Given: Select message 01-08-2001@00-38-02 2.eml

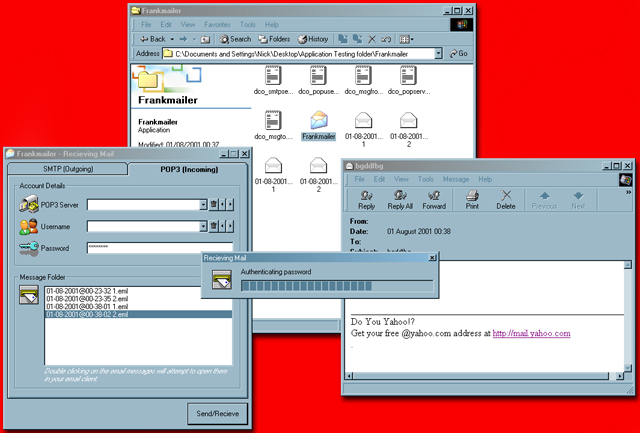Looking at the screenshot, I should tap(138, 314).
